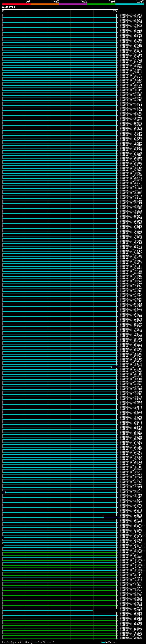Click the short cyan alignment arrowhead for C0Z2E9

pos(92,610)
